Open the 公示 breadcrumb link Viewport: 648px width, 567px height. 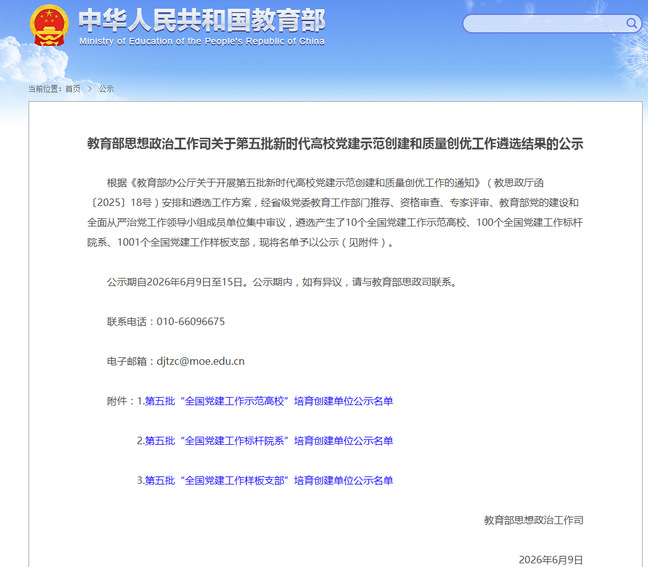pos(106,89)
